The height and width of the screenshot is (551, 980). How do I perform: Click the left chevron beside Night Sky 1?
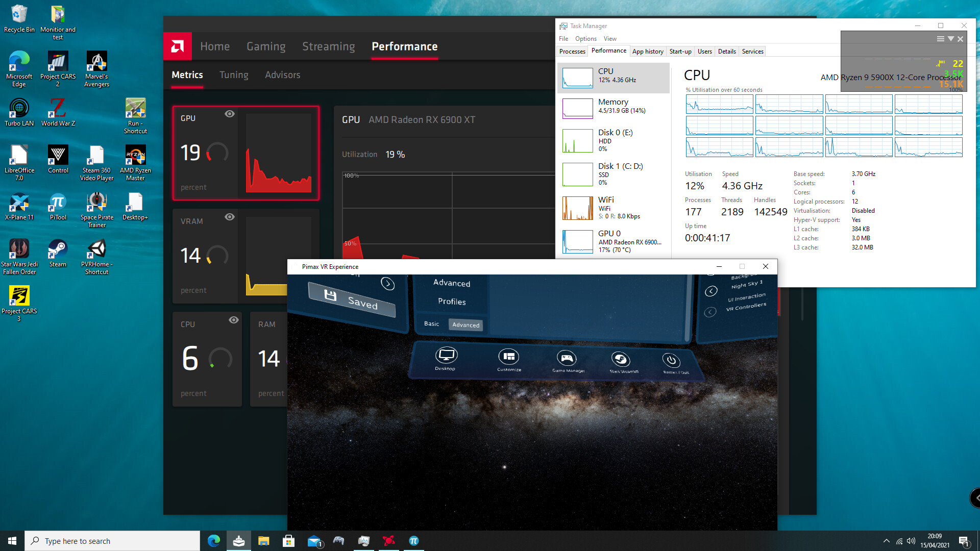pyautogui.click(x=711, y=291)
